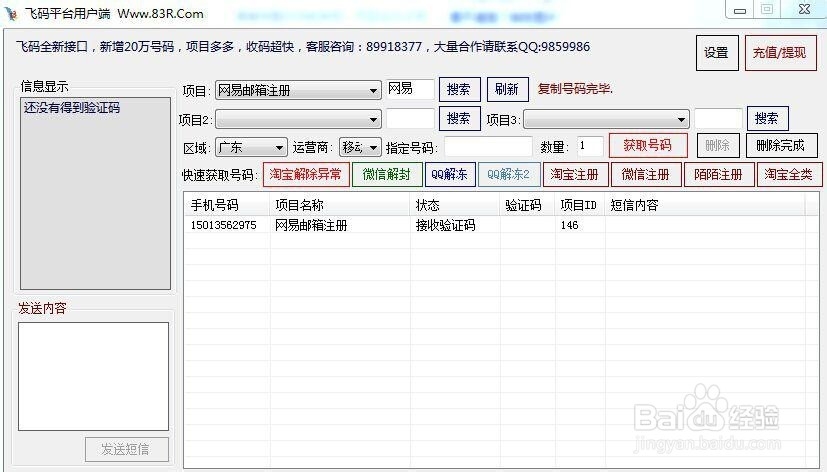Open the 区域 dropdown showing 广东
827x472 pixels.
251,148
